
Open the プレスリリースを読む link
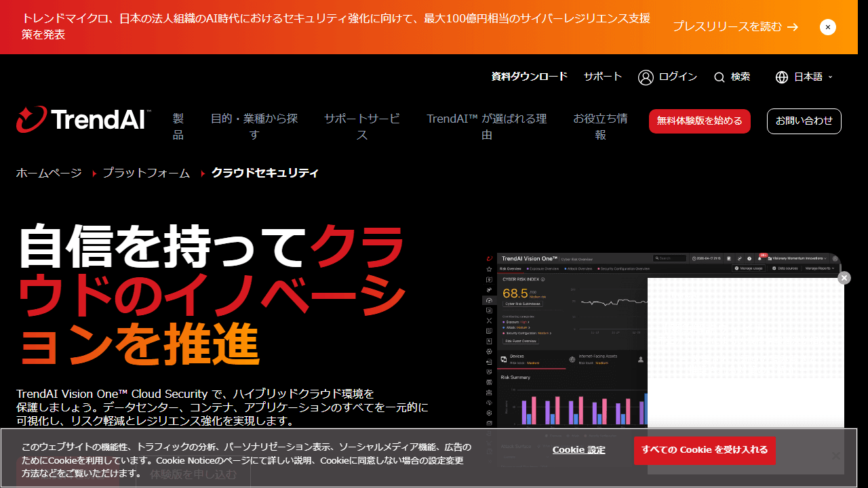[735, 26]
